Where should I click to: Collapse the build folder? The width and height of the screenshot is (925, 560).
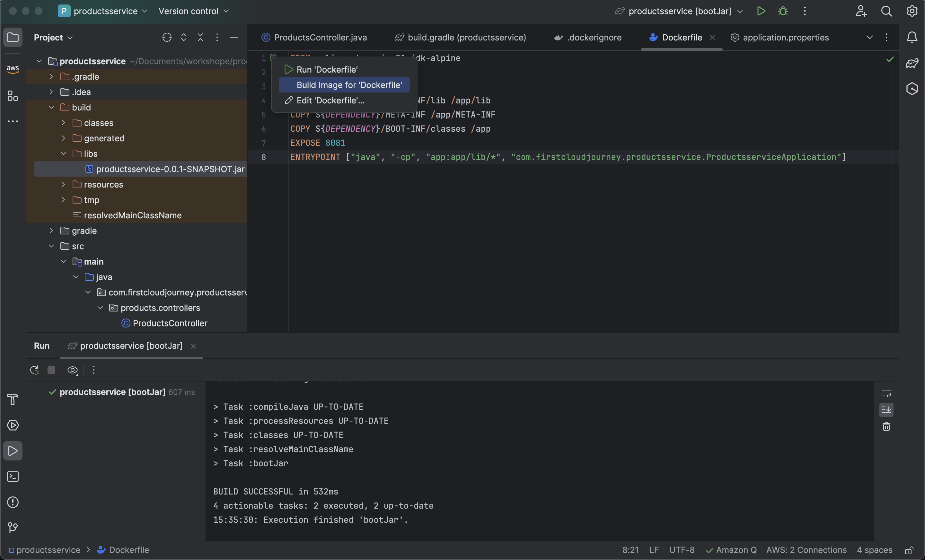pos(51,107)
